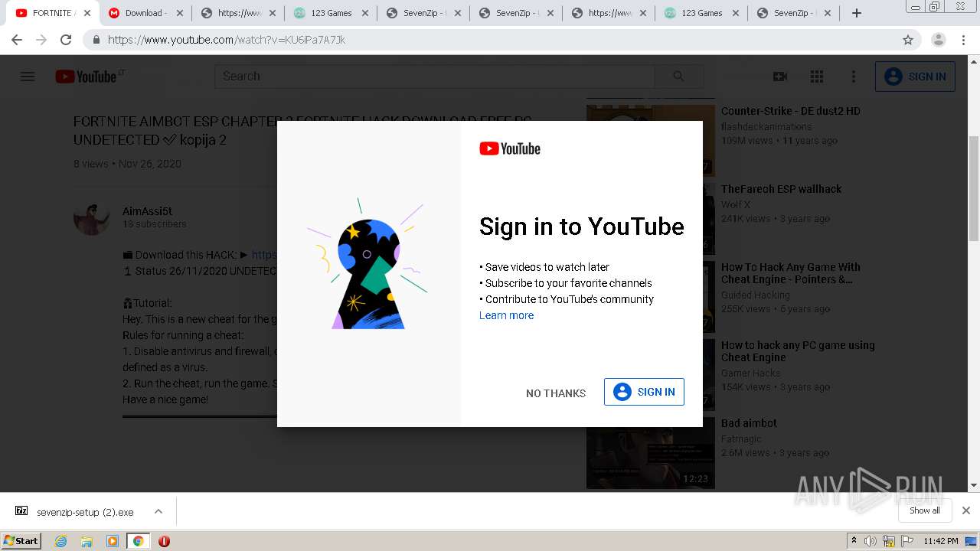This screenshot has height=551, width=980.
Task: Open the AimAssi5t channel name
Action: (148, 211)
